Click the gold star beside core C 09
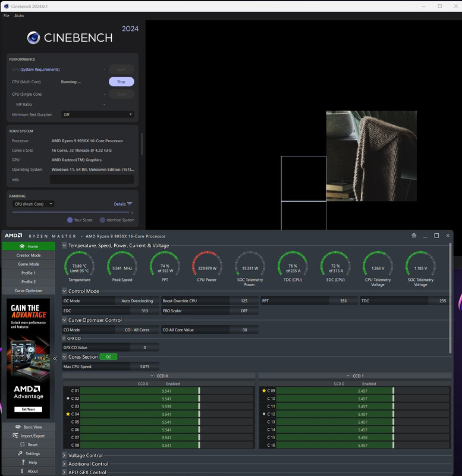Image resolution: width=462 pixels, height=476 pixels. (264, 391)
